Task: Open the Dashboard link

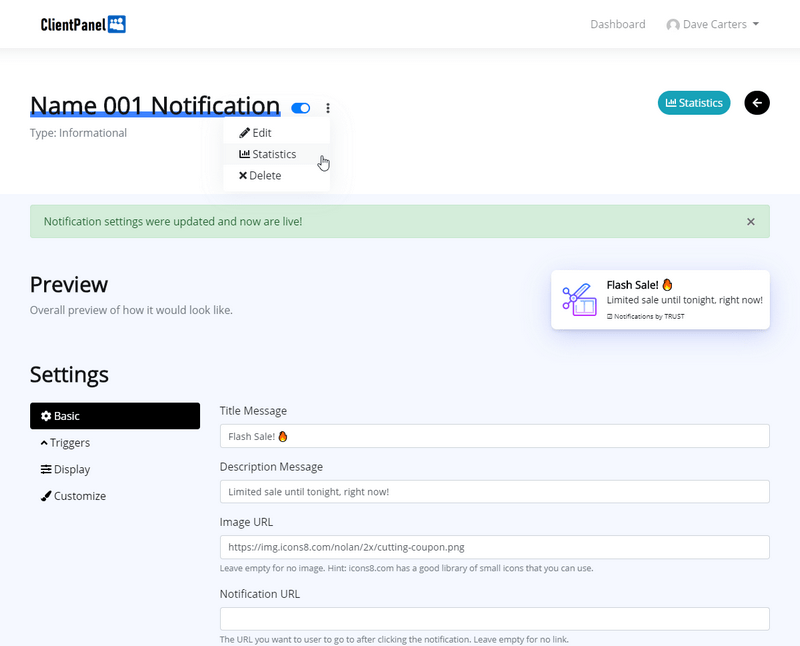Action: point(617,24)
